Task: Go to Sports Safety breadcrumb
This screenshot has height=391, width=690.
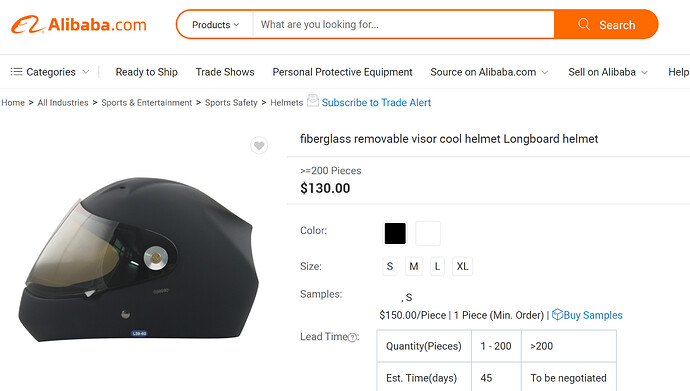Action: (231, 102)
